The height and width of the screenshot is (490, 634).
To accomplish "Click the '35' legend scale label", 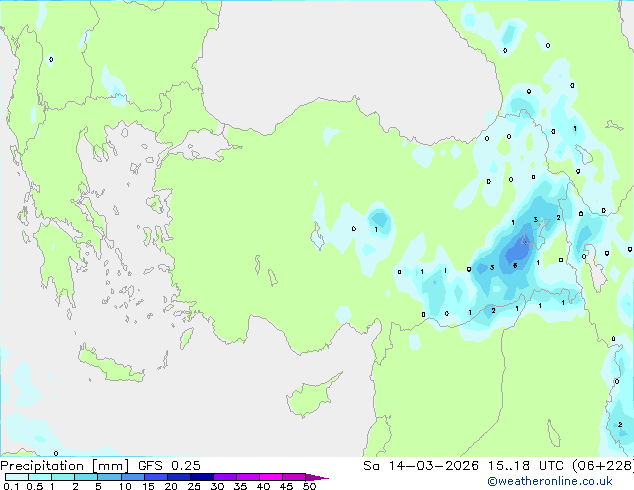I will pos(240,486).
